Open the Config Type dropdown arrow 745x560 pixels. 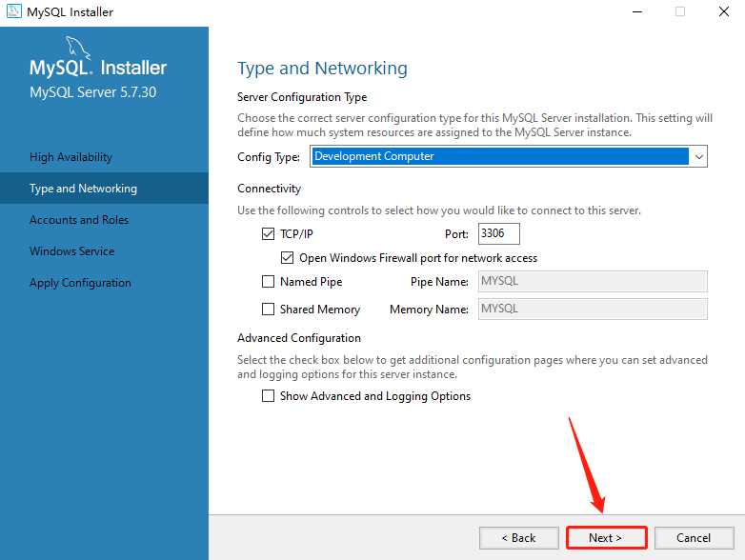coord(699,157)
